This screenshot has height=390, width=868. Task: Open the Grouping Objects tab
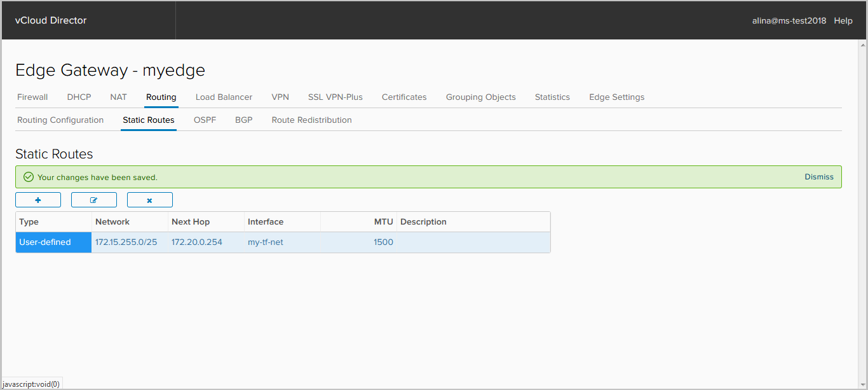pyautogui.click(x=480, y=97)
